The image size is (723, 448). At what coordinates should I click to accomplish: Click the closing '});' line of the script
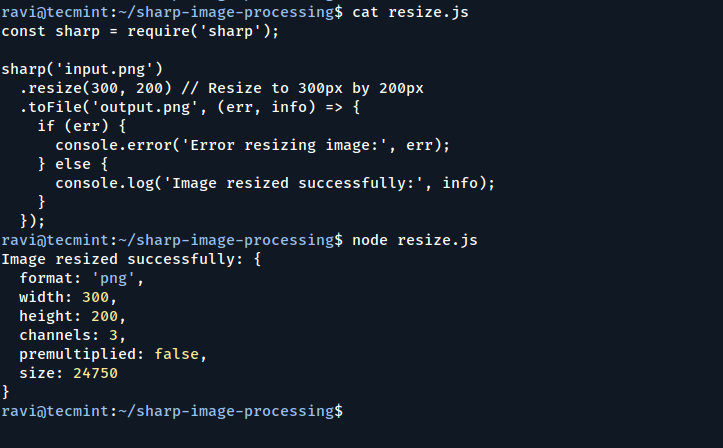[32, 221]
